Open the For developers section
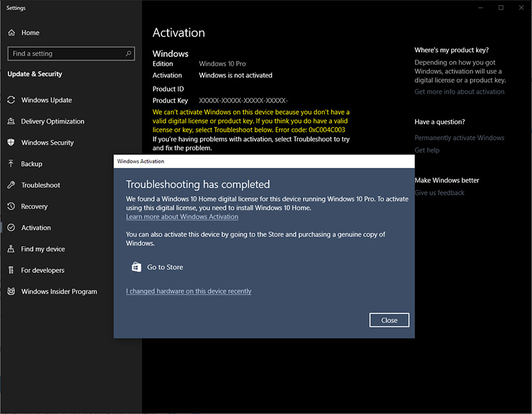Image resolution: width=532 pixels, height=414 pixels. [42, 270]
